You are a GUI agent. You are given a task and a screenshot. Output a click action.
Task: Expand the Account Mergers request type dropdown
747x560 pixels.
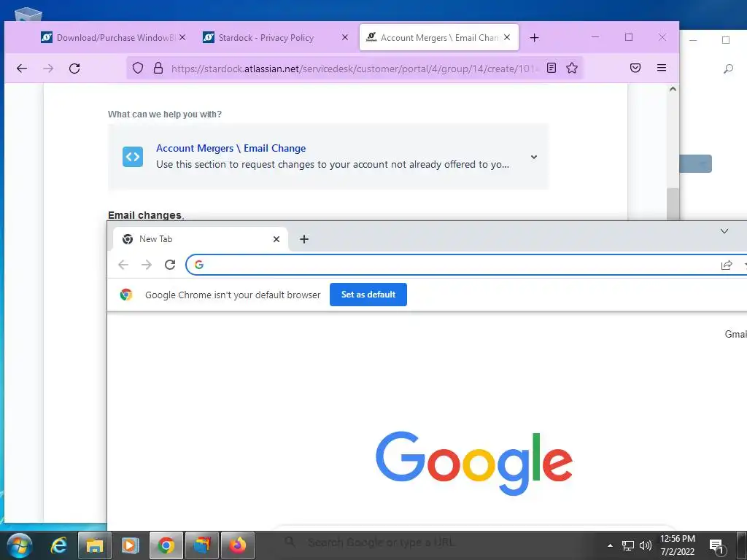point(534,157)
